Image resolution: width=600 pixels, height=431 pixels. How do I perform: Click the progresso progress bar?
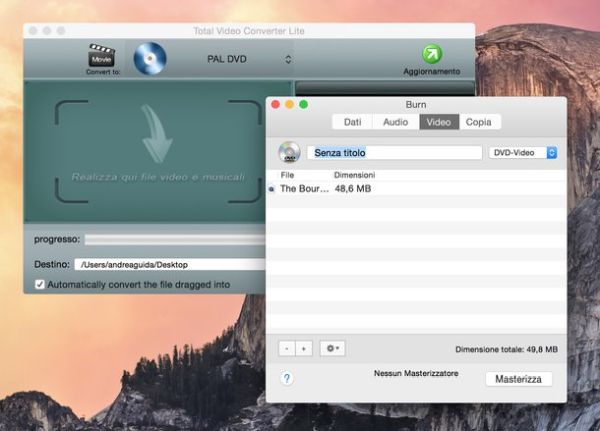tap(175, 240)
